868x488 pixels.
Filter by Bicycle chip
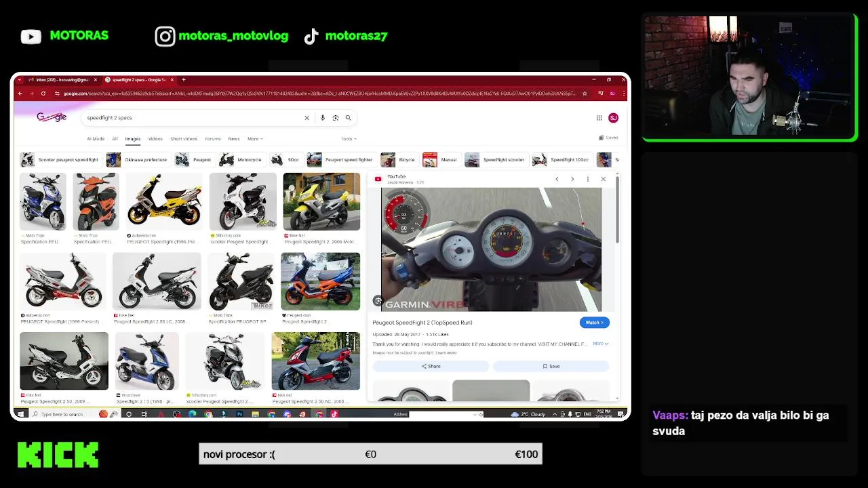pyautogui.click(x=399, y=160)
